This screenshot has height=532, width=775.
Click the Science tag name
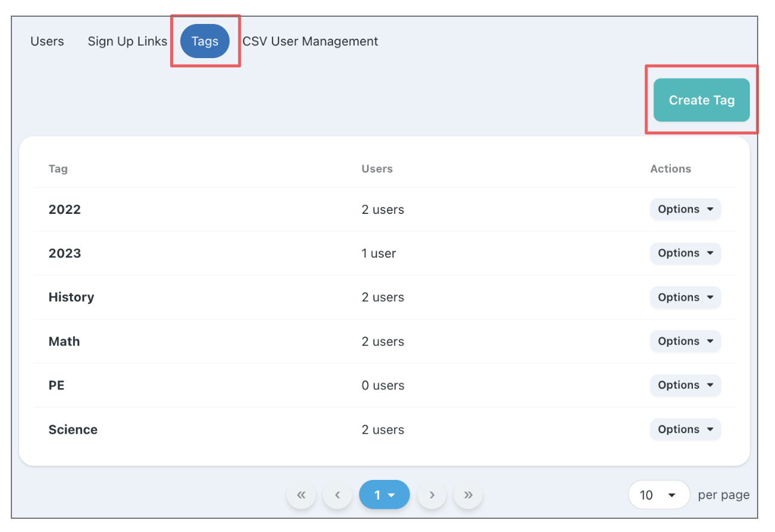point(73,430)
